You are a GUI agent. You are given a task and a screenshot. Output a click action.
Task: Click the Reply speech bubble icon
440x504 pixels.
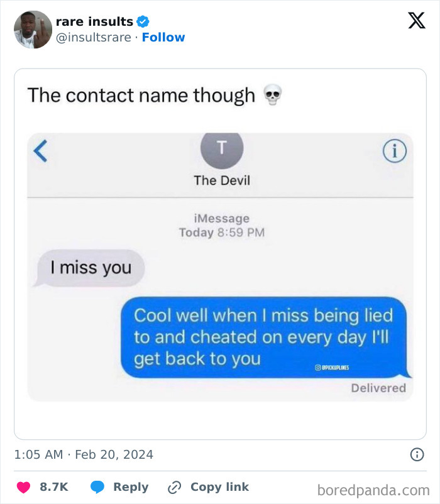[x=97, y=487]
